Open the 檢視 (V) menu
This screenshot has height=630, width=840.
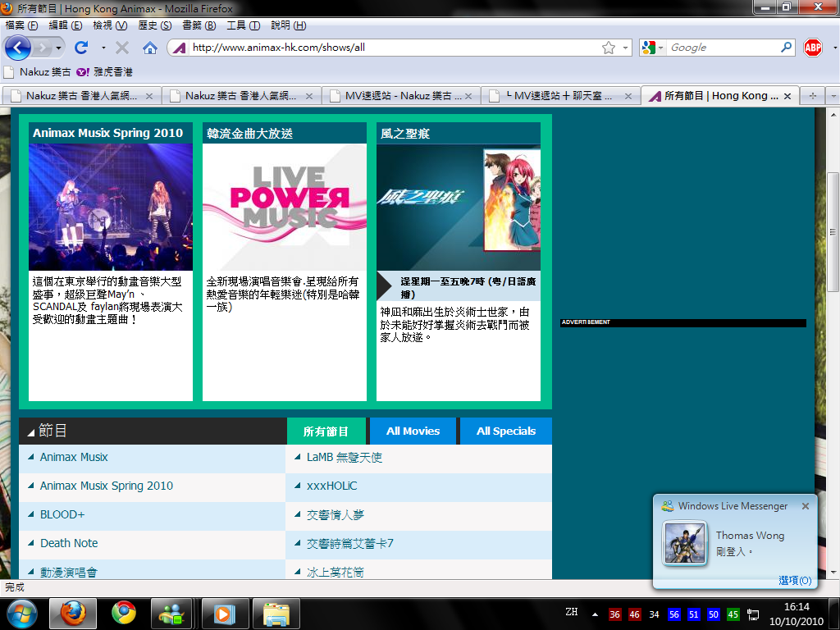pyautogui.click(x=110, y=25)
